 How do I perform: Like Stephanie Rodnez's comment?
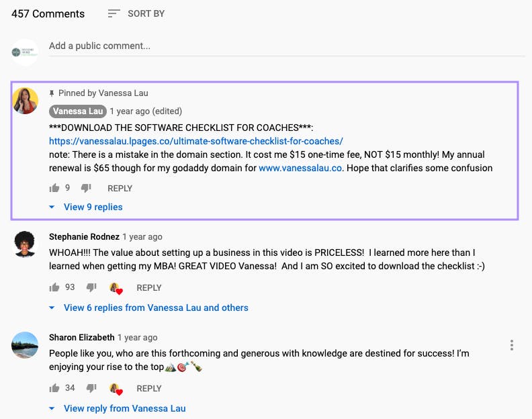54,287
